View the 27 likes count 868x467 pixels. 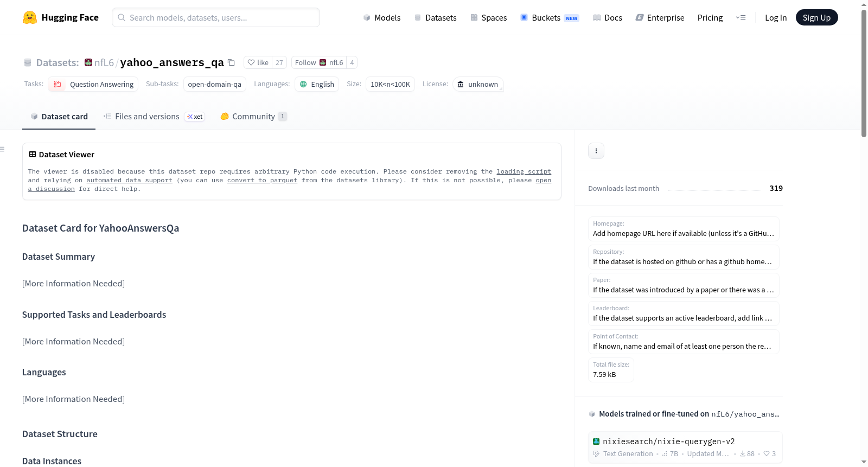[279, 62]
